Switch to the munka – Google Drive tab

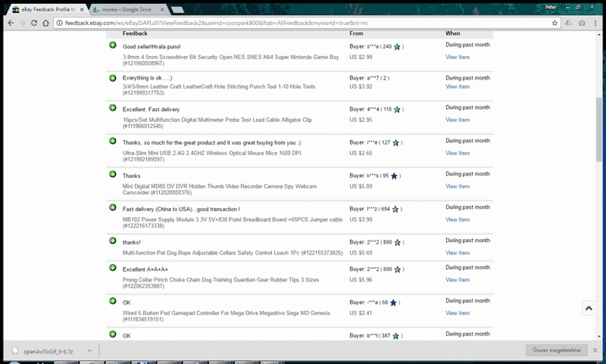click(128, 9)
